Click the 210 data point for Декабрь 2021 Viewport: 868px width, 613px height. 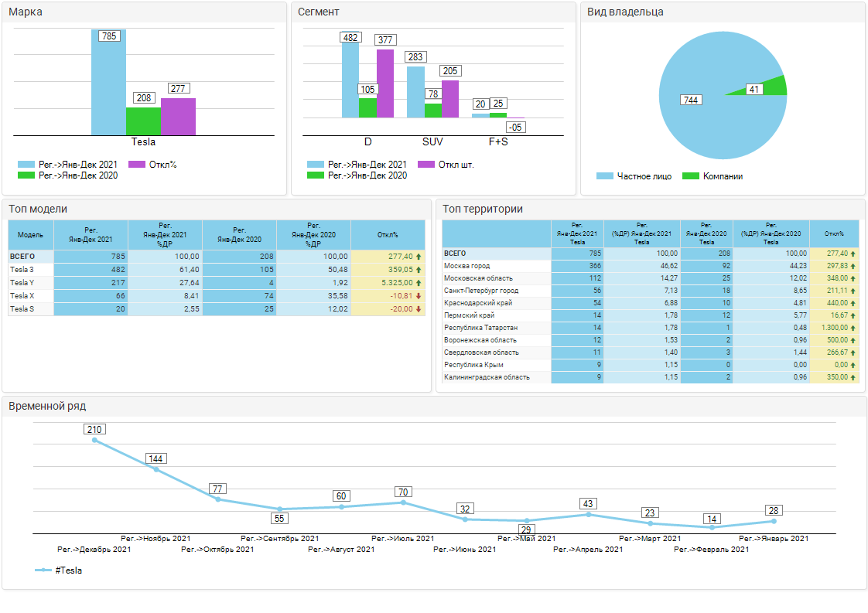95,440
